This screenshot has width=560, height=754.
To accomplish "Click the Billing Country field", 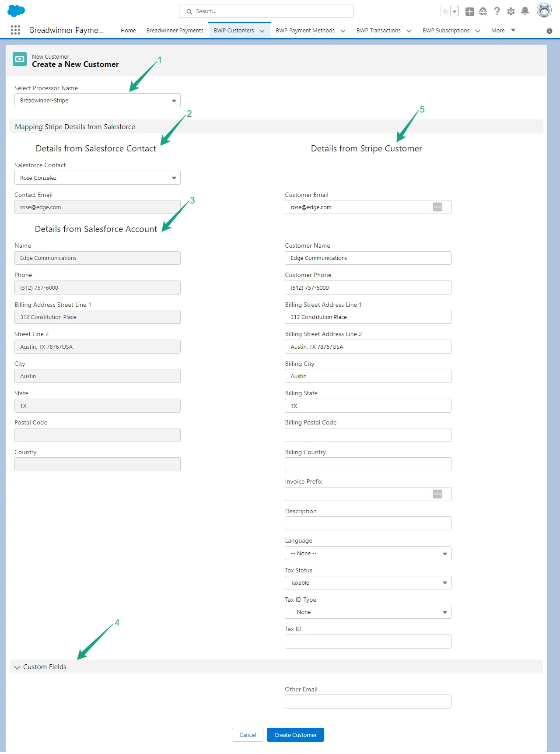I will click(x=368, y=464).
